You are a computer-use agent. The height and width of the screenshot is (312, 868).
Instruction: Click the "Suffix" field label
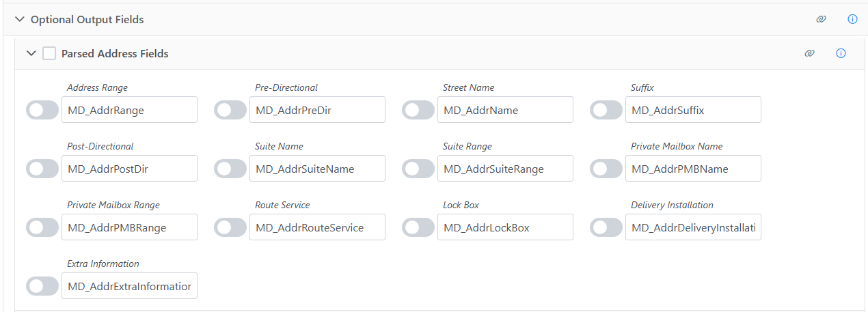[642, 87]
